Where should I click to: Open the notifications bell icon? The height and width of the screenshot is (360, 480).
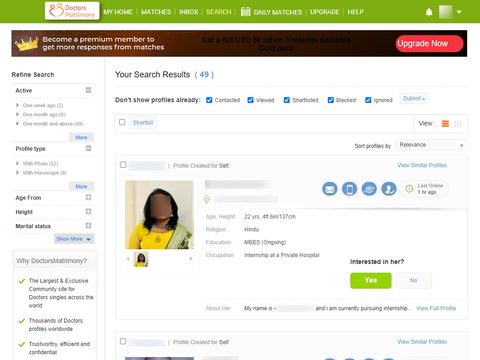click(x=429, y=12)
